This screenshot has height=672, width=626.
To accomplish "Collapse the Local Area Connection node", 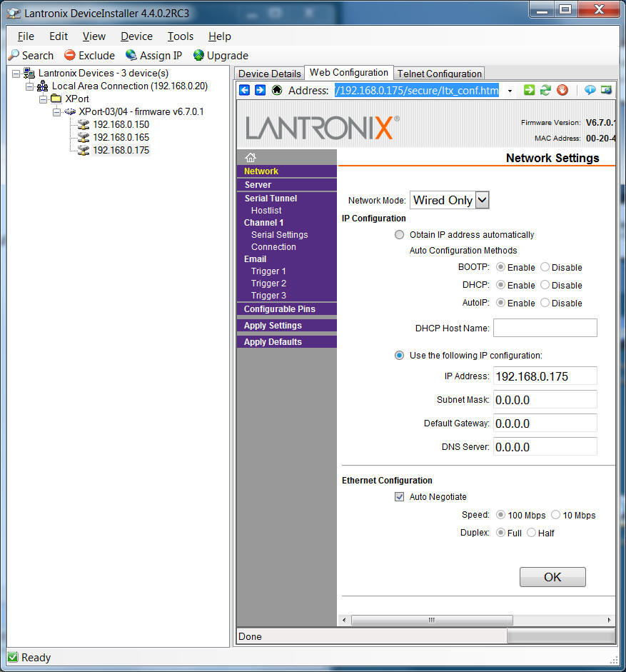I will pyautogui.click(x=29, y=86).
